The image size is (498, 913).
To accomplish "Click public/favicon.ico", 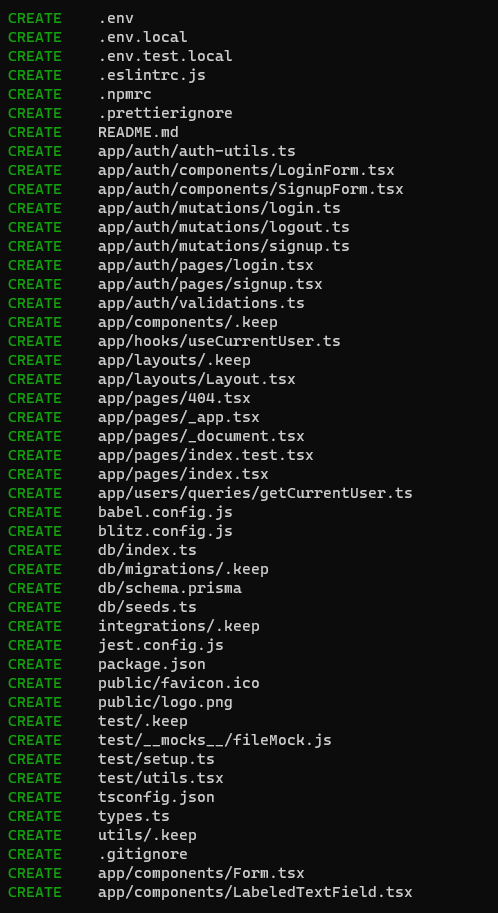I will 179,683.
